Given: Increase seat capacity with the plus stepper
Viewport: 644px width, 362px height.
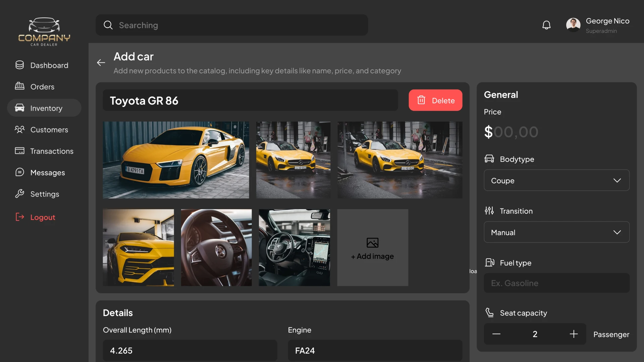Looking at the screenshot, I should coord(574,334).
